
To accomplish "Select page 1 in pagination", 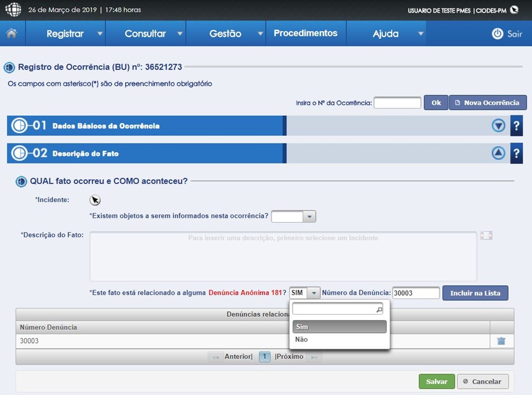I will (x=264, y=357).
